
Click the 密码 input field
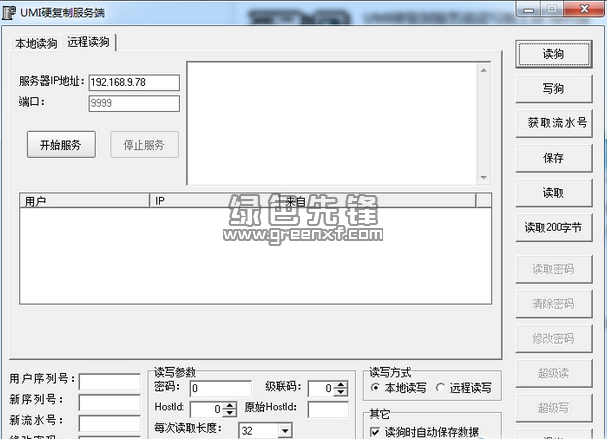(x=220, y=388)
